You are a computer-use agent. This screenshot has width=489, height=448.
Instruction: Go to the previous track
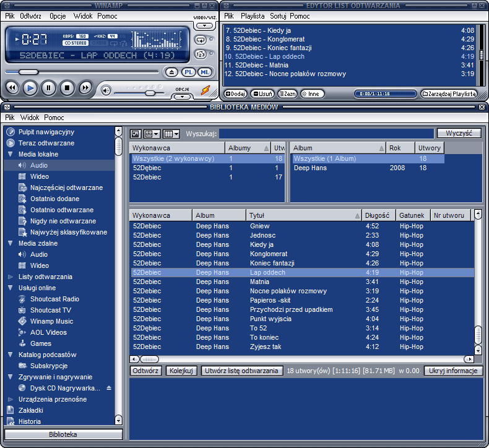pyautogui.click(x=11, y=88)
